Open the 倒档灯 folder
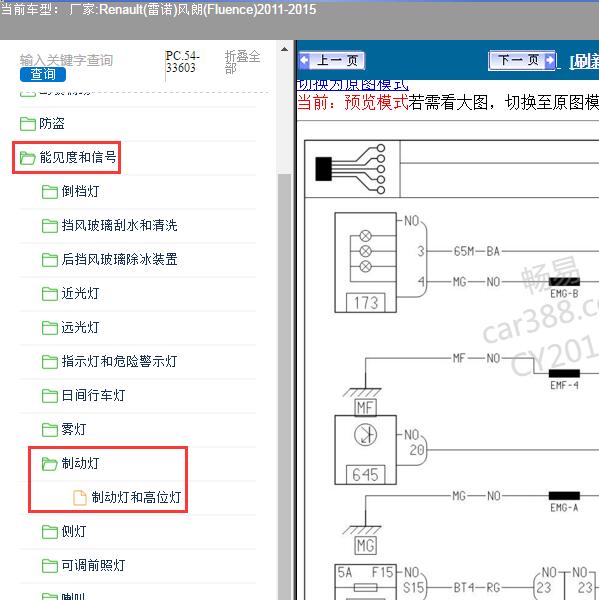The height and width of the screenshot is (600, 599). (80, 191)
